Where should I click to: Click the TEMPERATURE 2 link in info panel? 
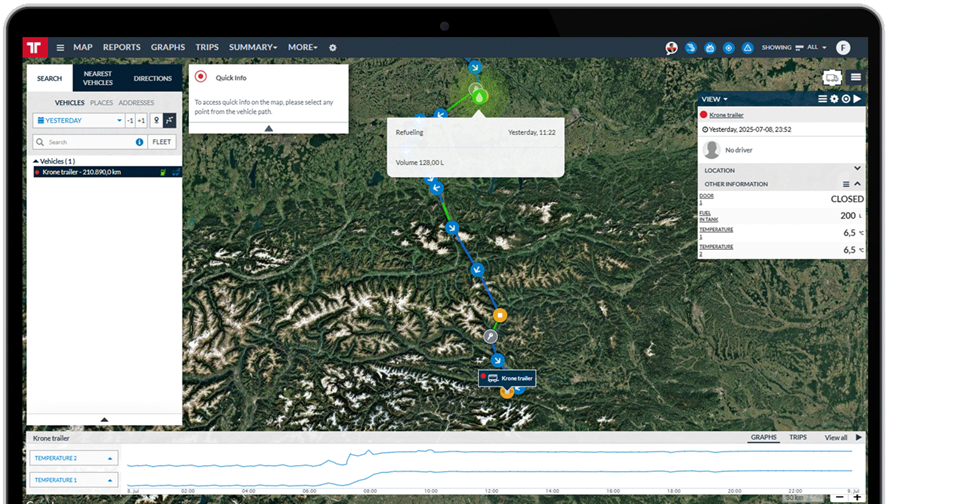[x=716, y=250]
